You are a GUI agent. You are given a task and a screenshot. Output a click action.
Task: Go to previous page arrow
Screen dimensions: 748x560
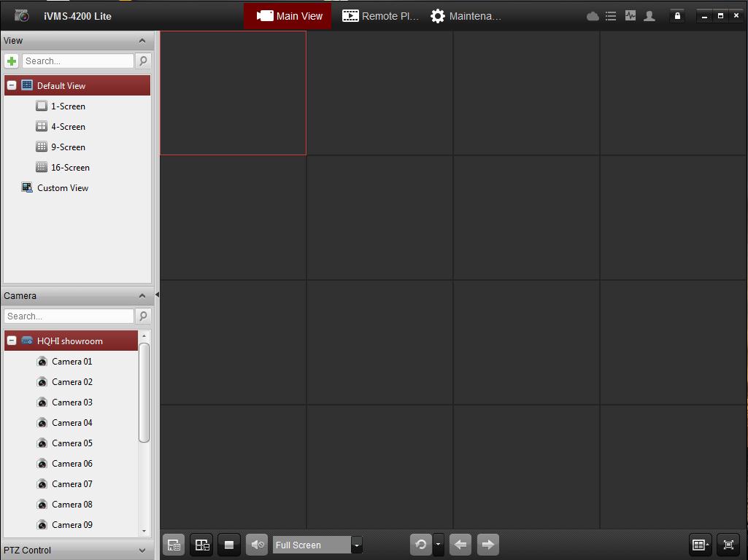click(x=460, y=544)
